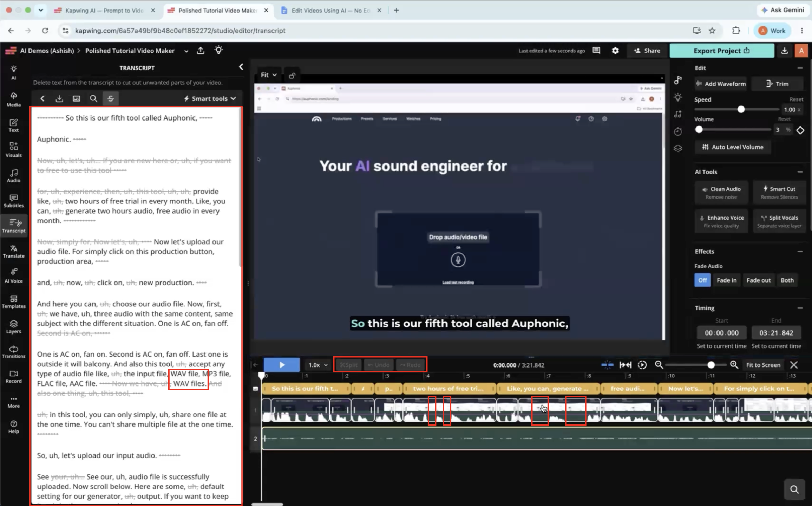The width and height of the screenshot is (812, 506).
Task: Click Auto Level Volume button
Action: [x=733, y=147]
